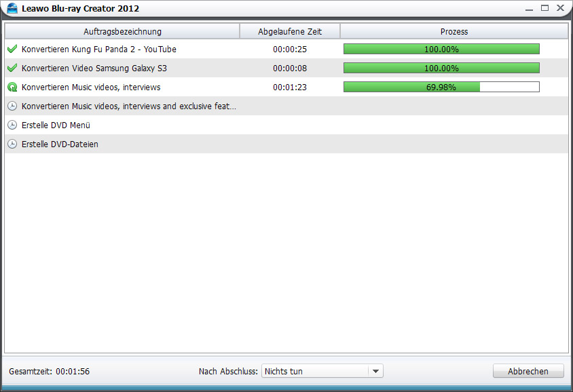This screenshot has width=573, height=392.
Task: Select row Konvertieren Kung Fu Panda 2 - YouTube
Action: coord(286,49)
